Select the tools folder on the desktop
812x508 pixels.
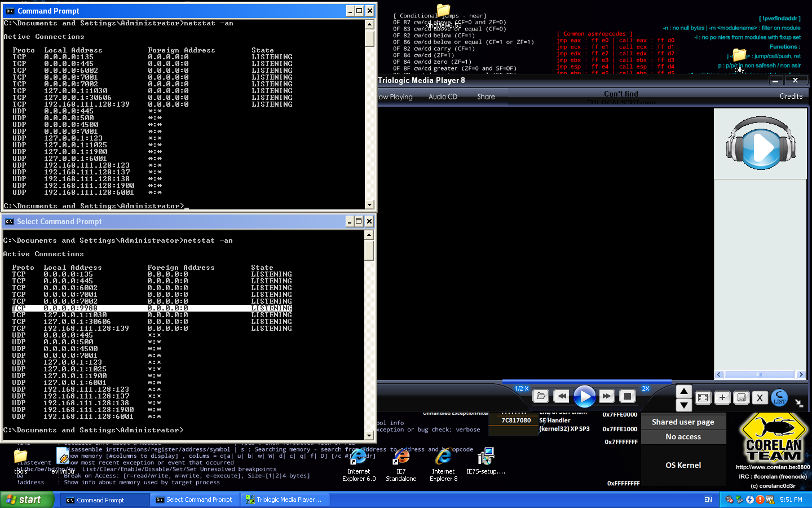tap(20, 461)
